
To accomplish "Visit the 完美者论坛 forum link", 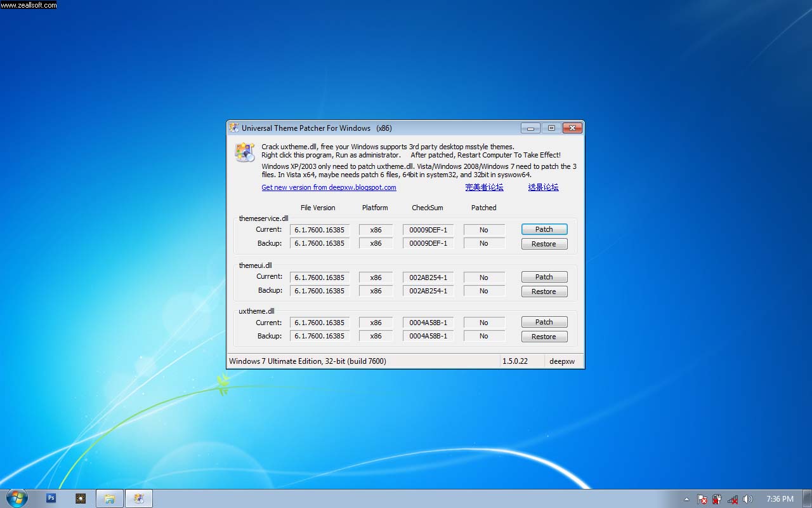I will (484, 187).
